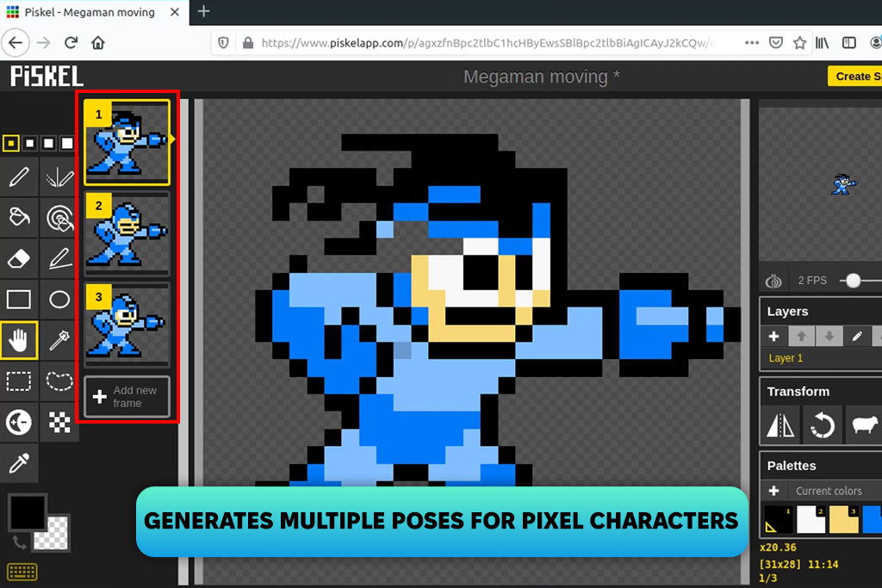Select the Paint bucket tool
Viewport: 882px width, 588px height.
(19, 218)
